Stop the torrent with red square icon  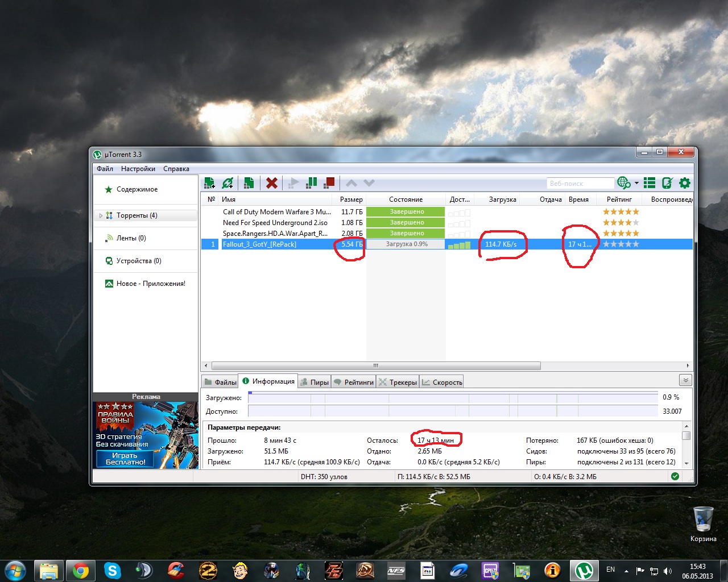point(329,183)
